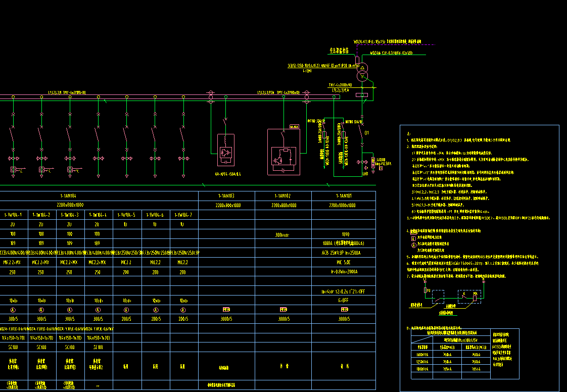The width and height of the screenshot is (567, 392).
Task: Select the 1-1AN101 cabinet header cell
Action: 344,196
